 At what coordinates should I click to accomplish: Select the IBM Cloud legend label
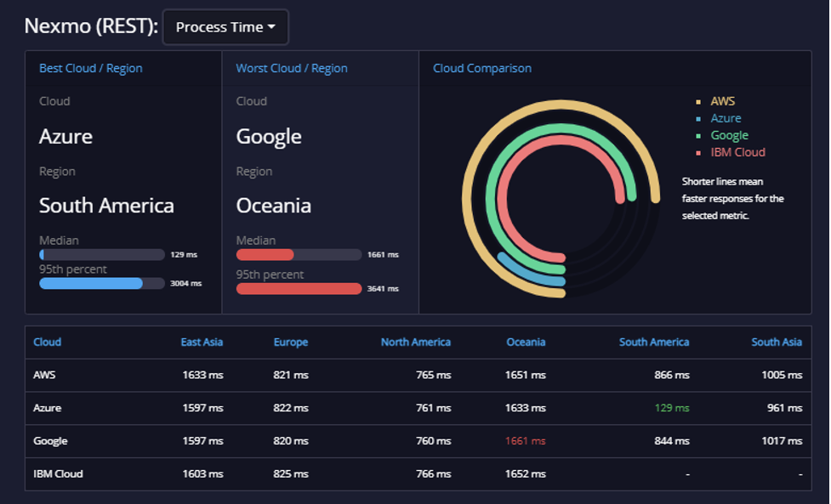click(737, 152)
